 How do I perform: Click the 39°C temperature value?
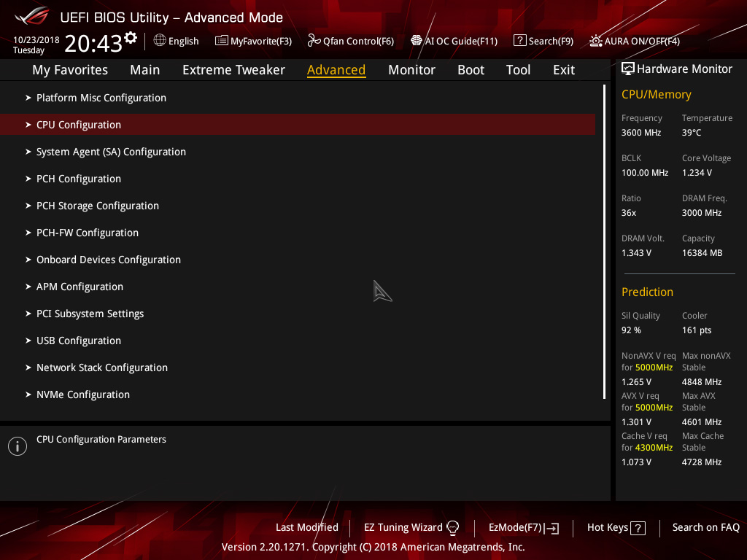pos(692,133)
